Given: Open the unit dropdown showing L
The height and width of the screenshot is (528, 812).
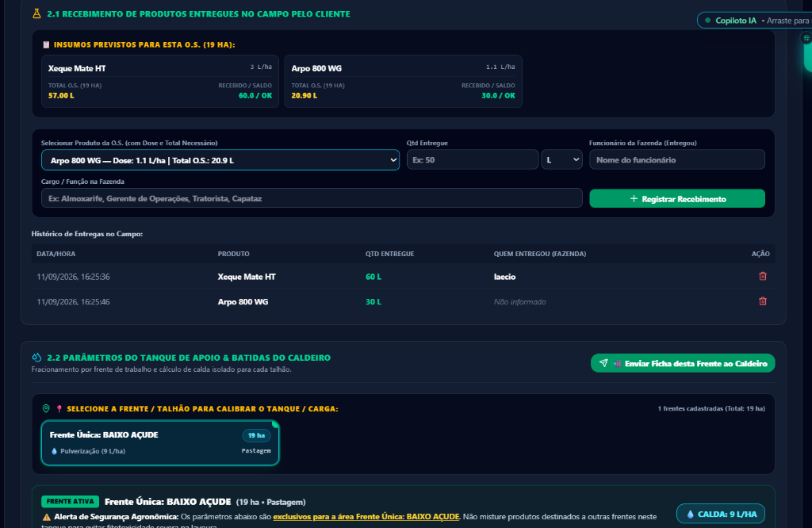Looking at the screenshot, I should pos(562,160).
